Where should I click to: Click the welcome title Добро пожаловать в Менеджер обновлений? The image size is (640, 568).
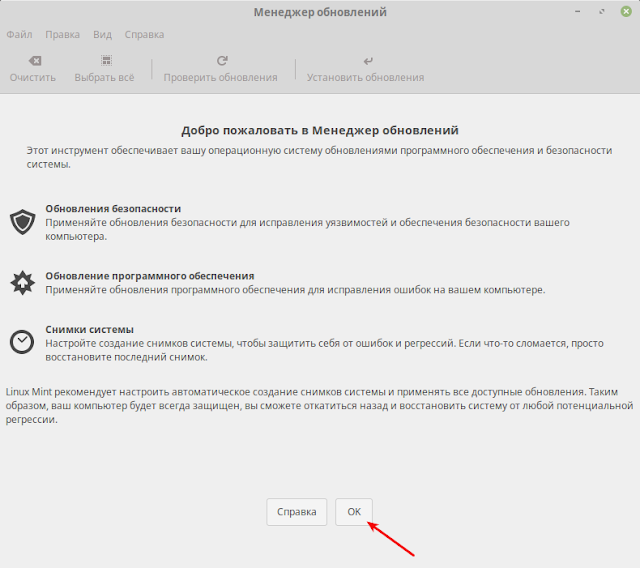point(320,130)
